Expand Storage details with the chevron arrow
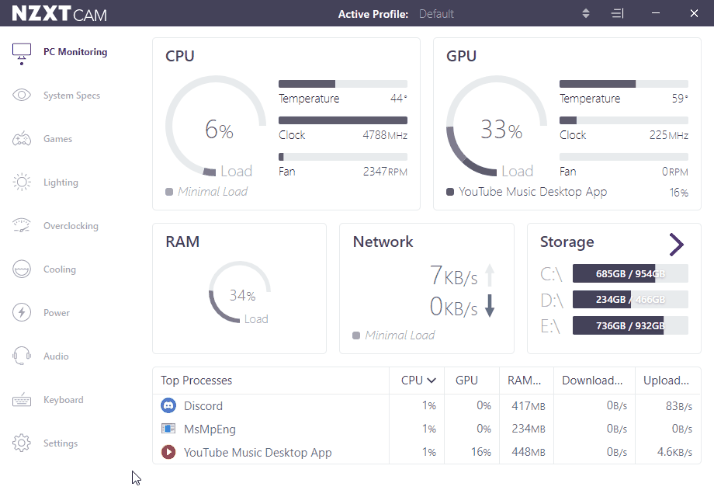714x497 pixels. click(x=676, y=243)
